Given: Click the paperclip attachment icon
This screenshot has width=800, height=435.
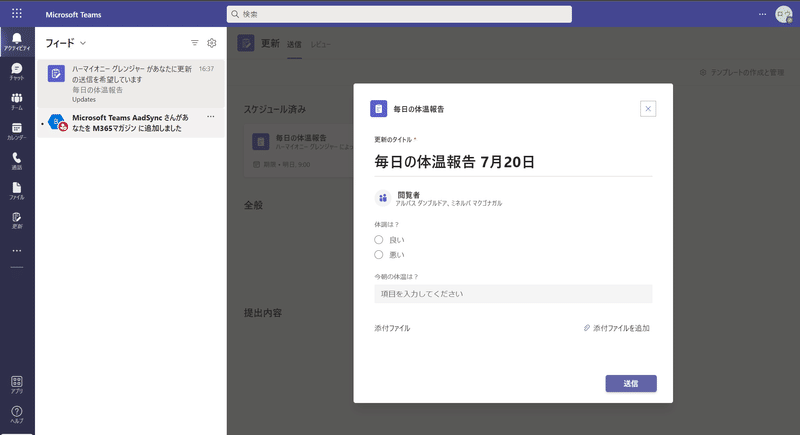Looking at the screenshot, I should 587,328.
